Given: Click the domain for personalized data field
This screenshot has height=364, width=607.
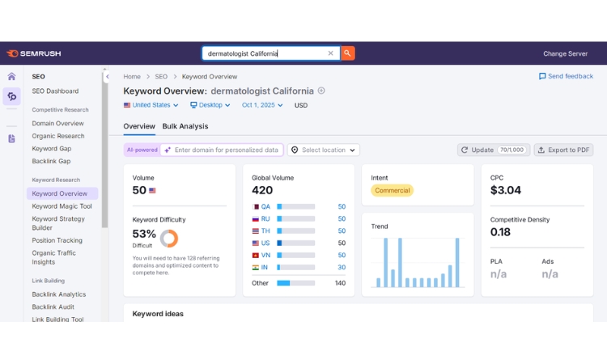Looking at the screenshot, I should click(225, 150).
